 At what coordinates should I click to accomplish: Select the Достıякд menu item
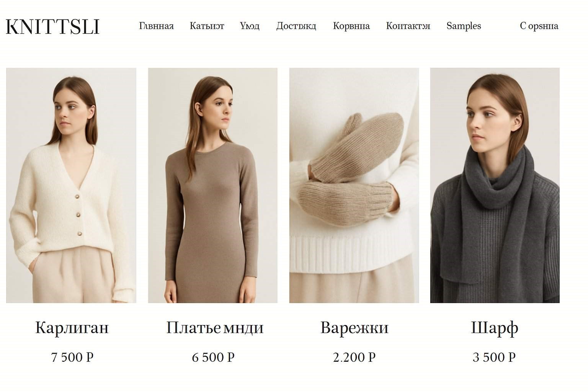pyautogui.click(x=296, y=26)
